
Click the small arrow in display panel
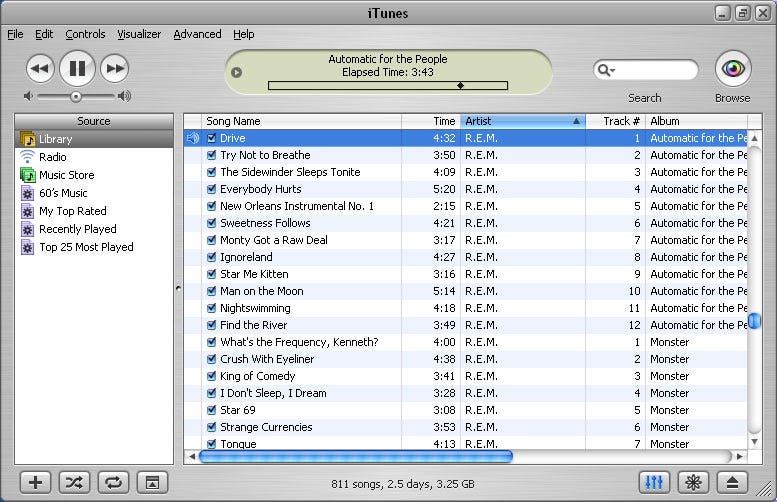click(236, 72)
